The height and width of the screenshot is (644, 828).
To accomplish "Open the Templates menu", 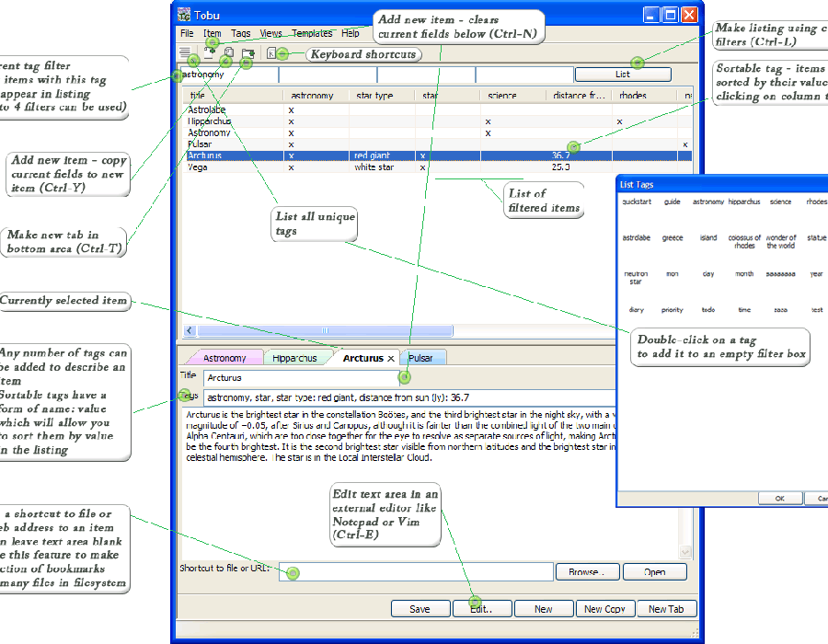I will [x=312, y=33].
